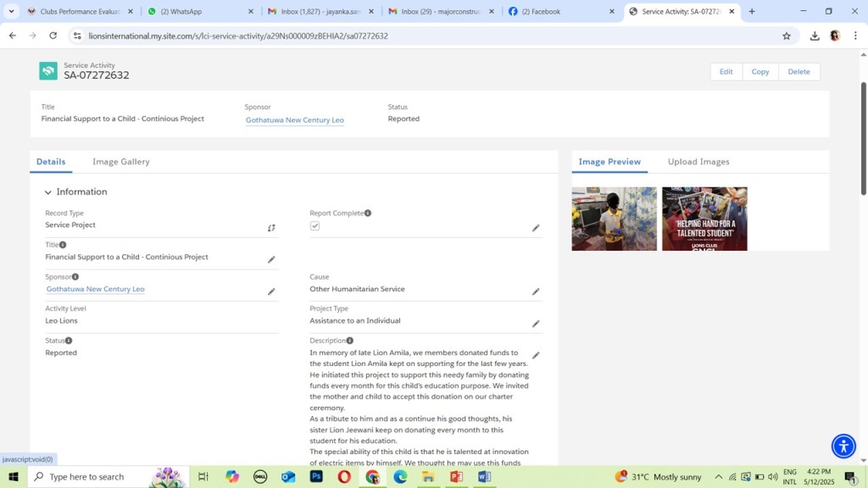Click the volume icon in system tray

[x=773, y=476]
